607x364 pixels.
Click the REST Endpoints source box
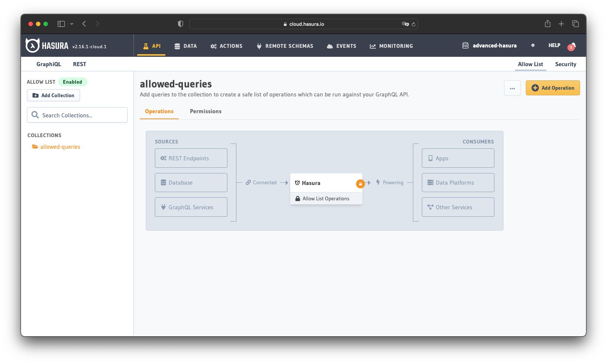click(x=191, y=158)
